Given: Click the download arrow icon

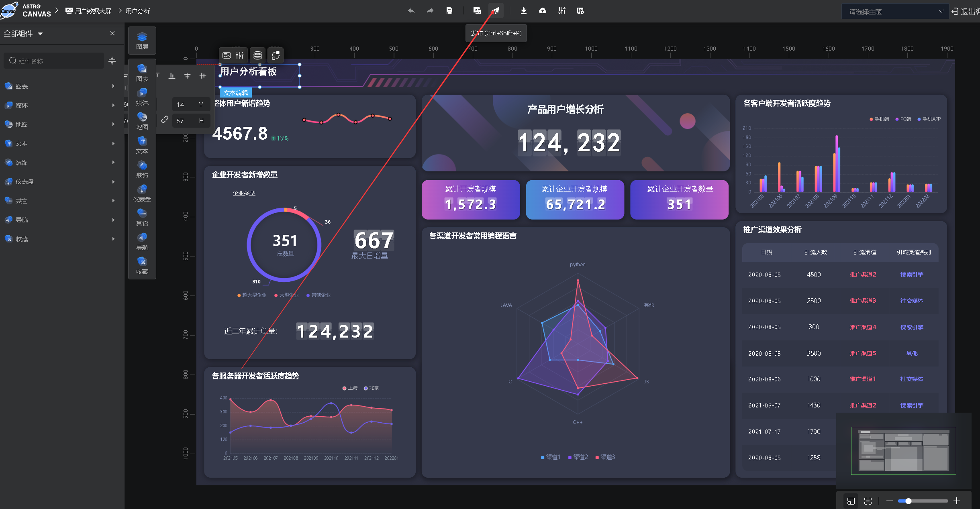Looking at the screenshot, I should coord(523,11).
